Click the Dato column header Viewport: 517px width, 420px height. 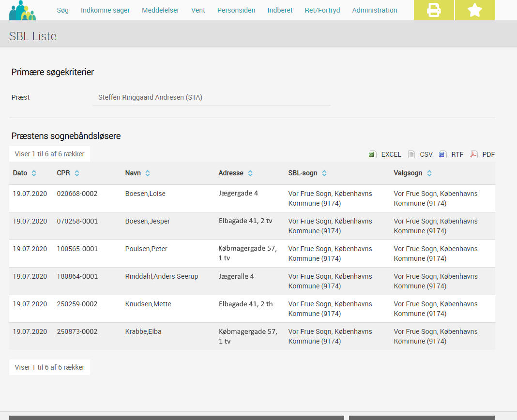(20, 173)
